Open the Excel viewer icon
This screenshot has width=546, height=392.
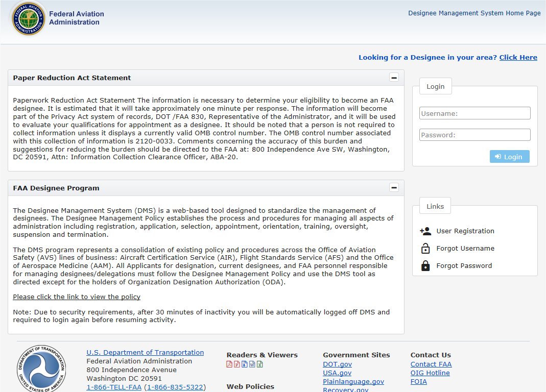(260, 364)
